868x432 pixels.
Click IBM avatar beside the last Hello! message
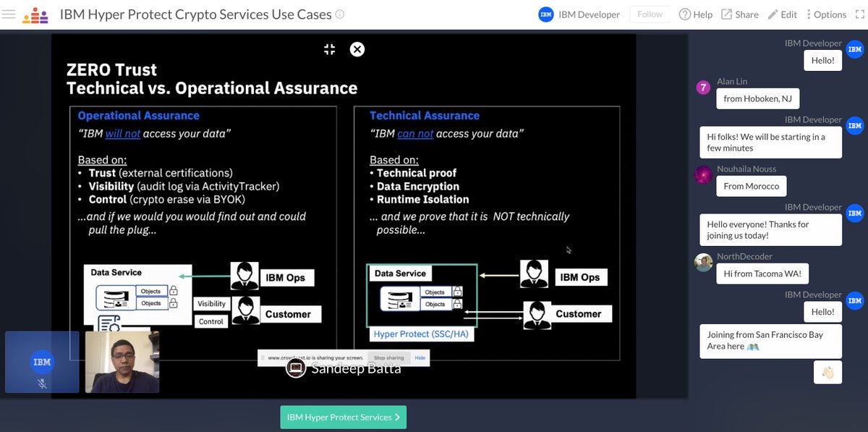pos(855,301)
